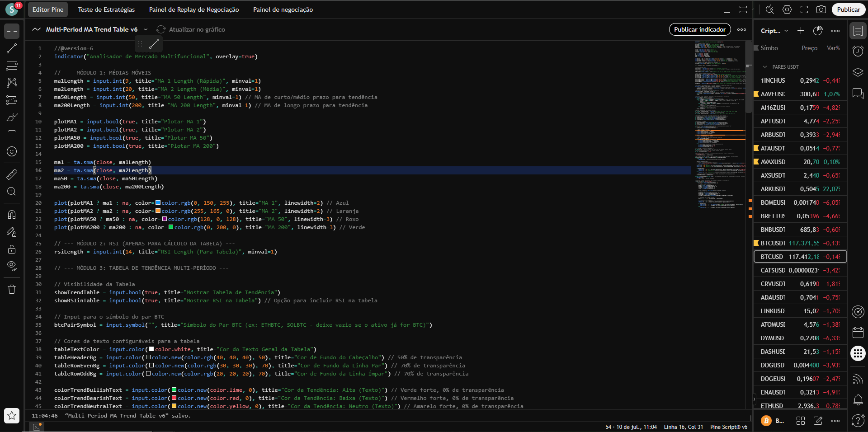Select the Text annotation tool
The width and height of the screenshot is (868, 432).
(12, 134)
